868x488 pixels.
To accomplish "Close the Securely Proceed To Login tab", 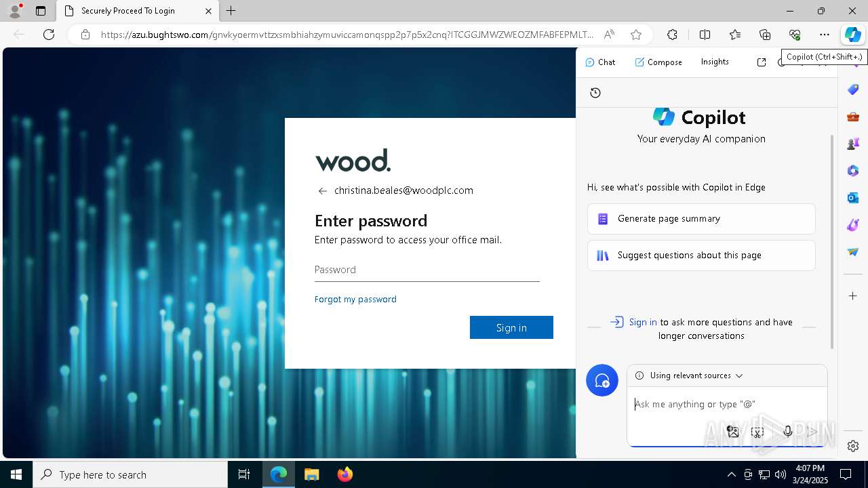I will (x=208, y=11).
